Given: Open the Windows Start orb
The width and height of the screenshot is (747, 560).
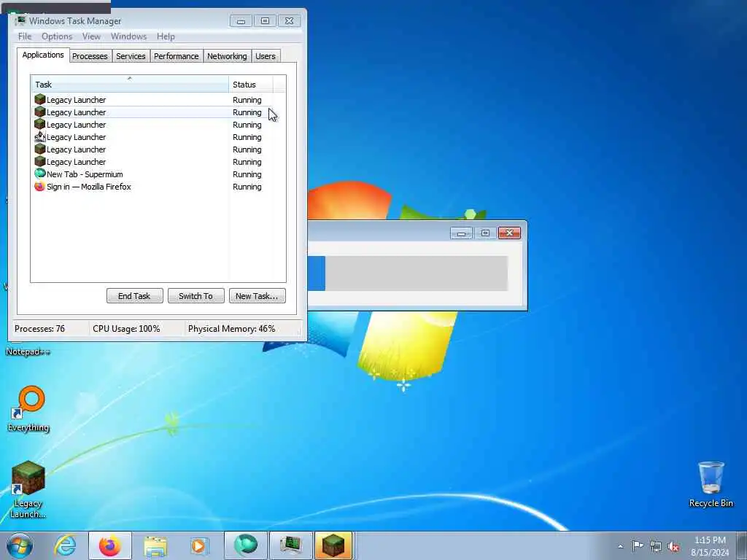Looking at the screenshot, I should point(20,545).
